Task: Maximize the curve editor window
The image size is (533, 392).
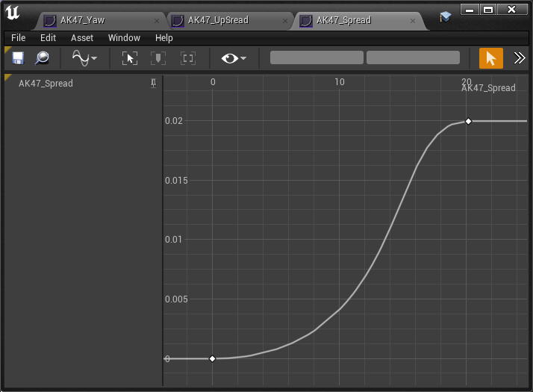Action: tap(488, 10)
